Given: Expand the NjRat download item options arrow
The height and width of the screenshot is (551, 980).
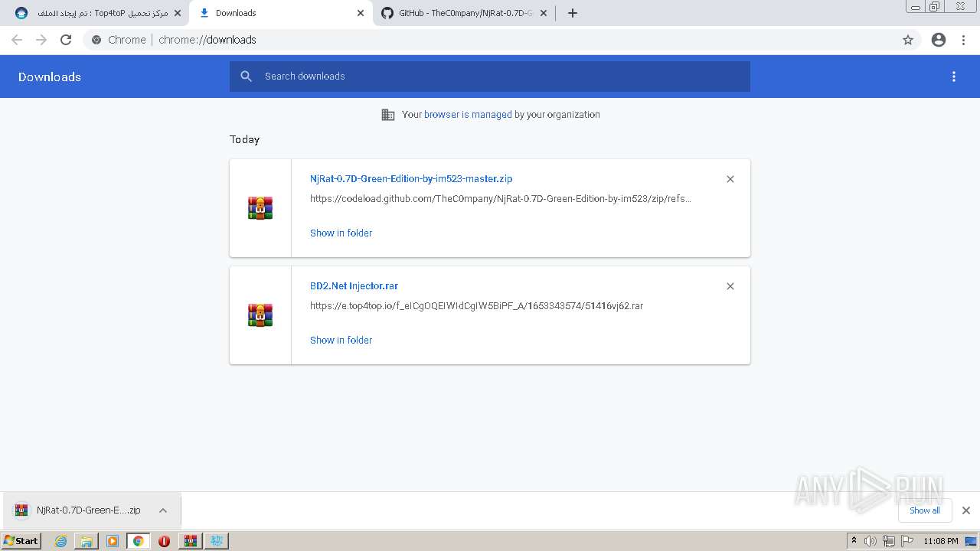Looking at the screenshot, I should (163, 510).
